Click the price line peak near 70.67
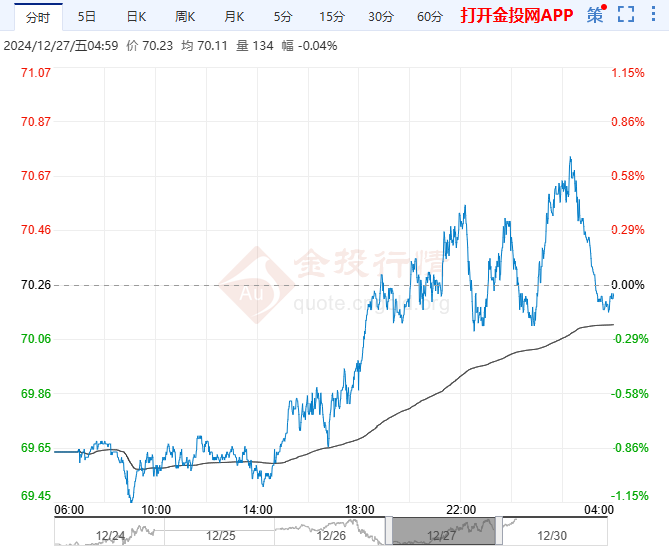This screenshot has height=546, width=670. pos(570,158)
